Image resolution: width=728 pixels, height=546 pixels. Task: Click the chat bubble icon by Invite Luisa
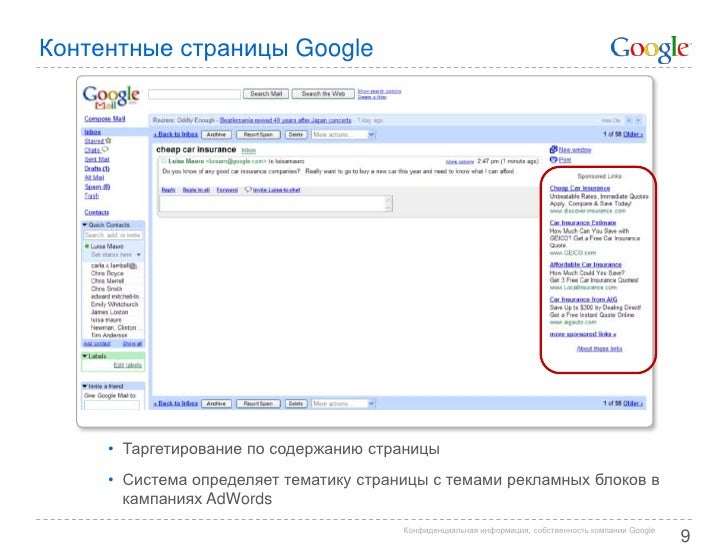click(248, 189)
